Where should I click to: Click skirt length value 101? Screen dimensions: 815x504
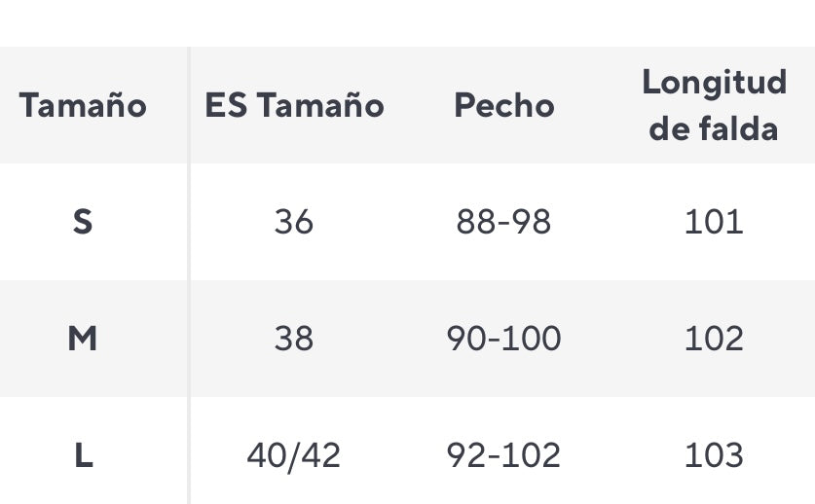714,222
